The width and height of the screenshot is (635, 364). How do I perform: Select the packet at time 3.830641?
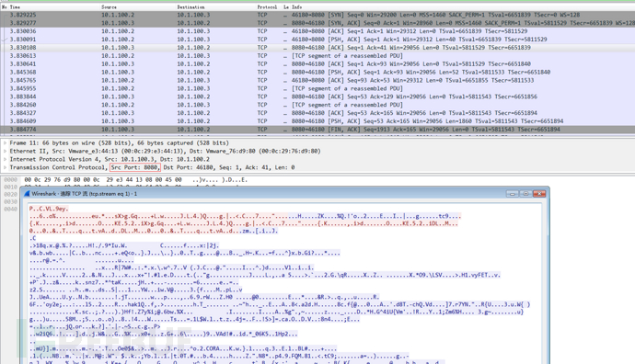click(x=317, y=64)
